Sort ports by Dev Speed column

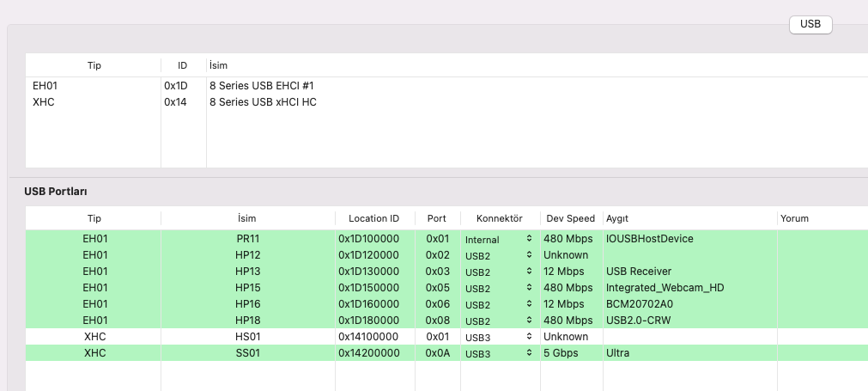[569, 218]
